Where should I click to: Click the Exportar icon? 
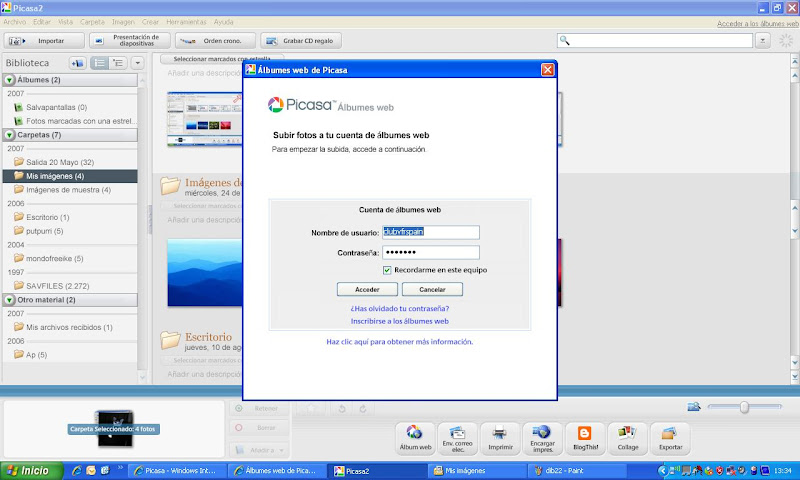pos(670,438)
